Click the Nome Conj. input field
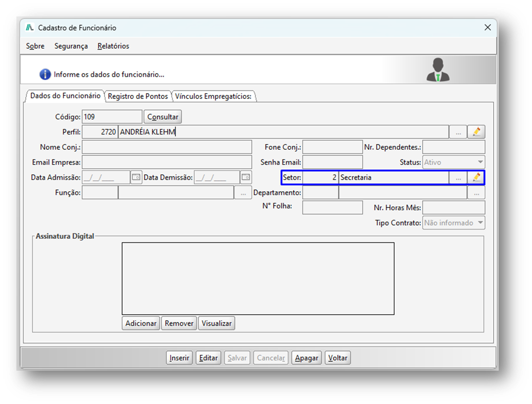The height and width of the screenshot is (404, 532). point(167,147)
